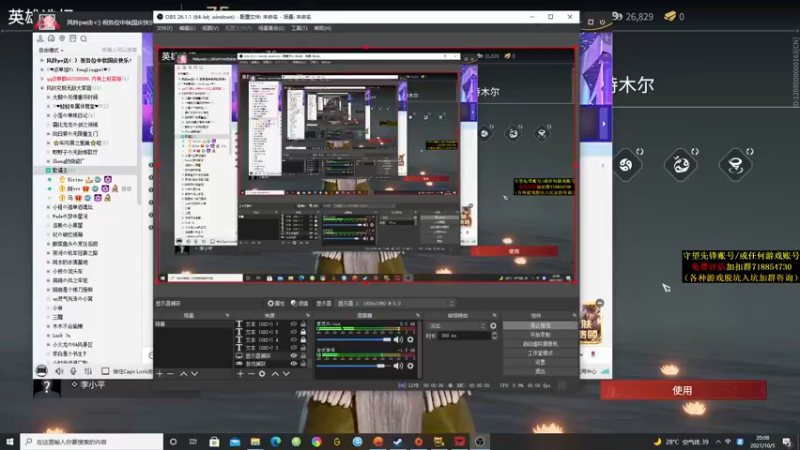Open the Settings button in OBS Controls
This screenshot has height=450, width=800.
coord(540,362)
